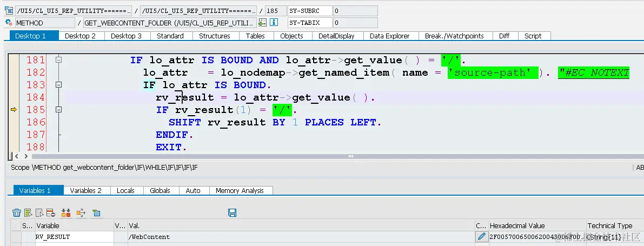This screenshot has width=644, height=246.
Task: Click the 'source-path' highlighted string literal
Action: pos(493,72)
